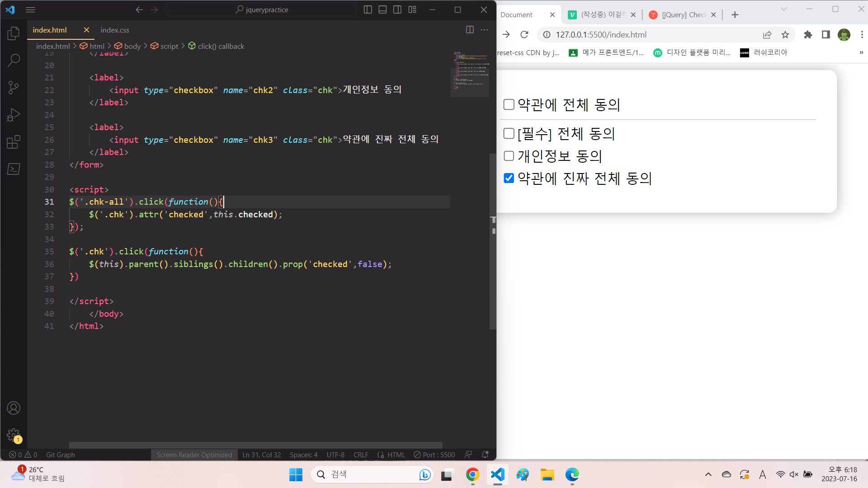Open the Manage gear icon
The width and height of the screenshot is (868, 488).
pos(14,435)
